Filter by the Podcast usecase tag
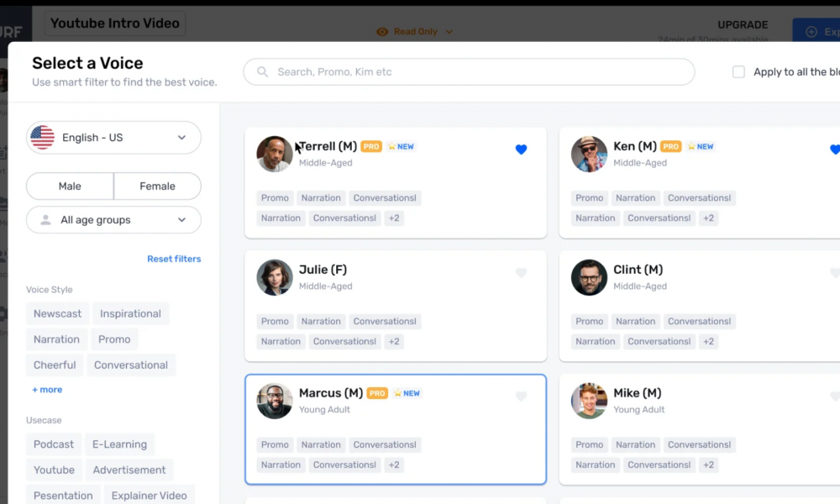The width and height of the screenshot is (840, 504). [54, 444]
